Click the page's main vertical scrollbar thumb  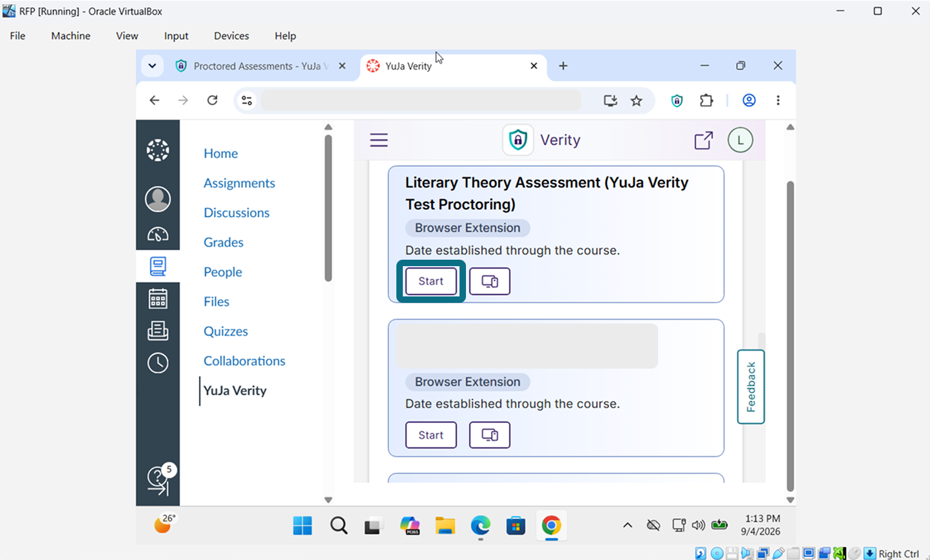click(790, 336)
